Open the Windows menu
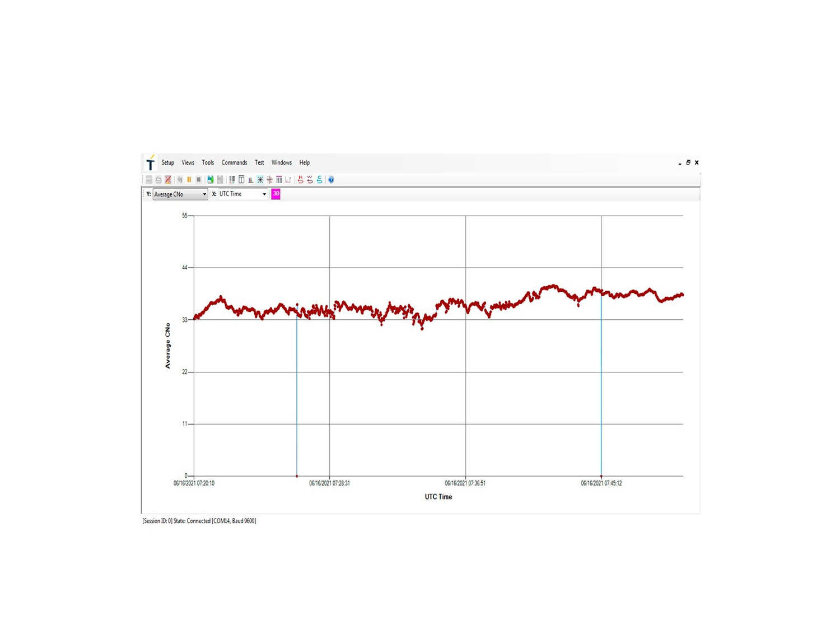This screenshot has width=840, height=630. tap(282, 163)
